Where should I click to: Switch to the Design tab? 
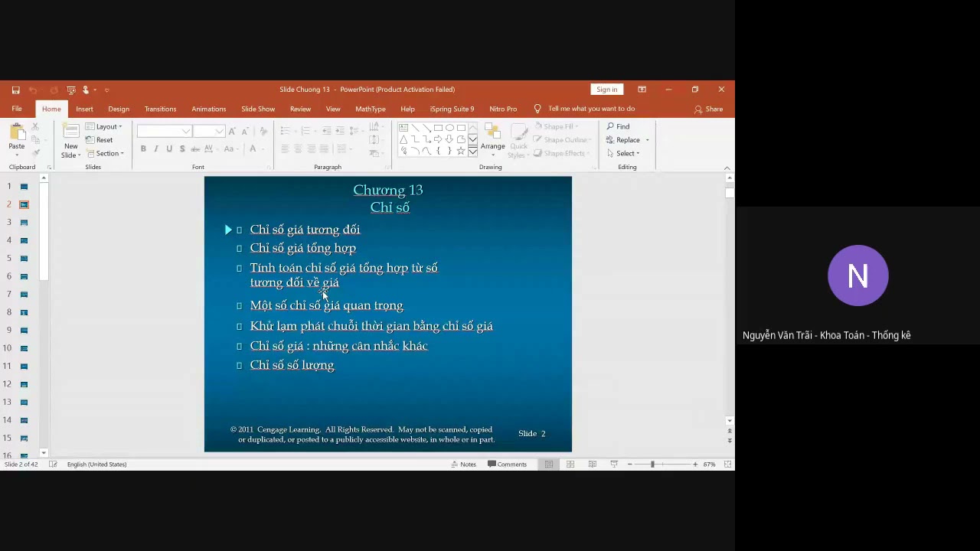coord(119,109)
